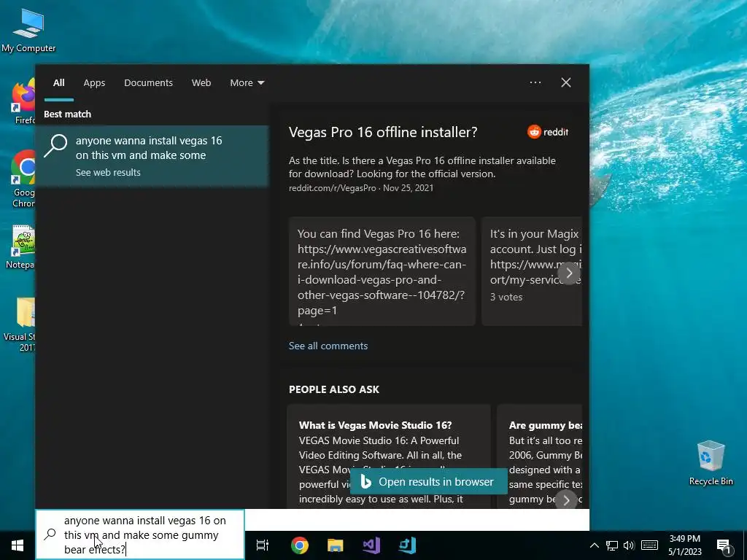Viewport: 747px width, 560px height.
Task: Click the Windows Start button
Action: 18,545
